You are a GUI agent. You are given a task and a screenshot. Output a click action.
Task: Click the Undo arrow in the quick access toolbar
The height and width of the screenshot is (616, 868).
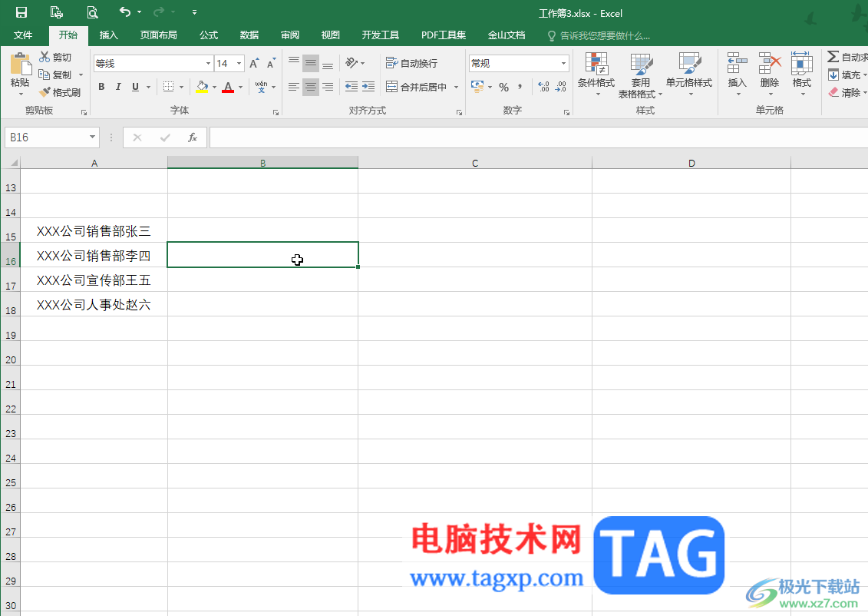(x=125, y=12)
